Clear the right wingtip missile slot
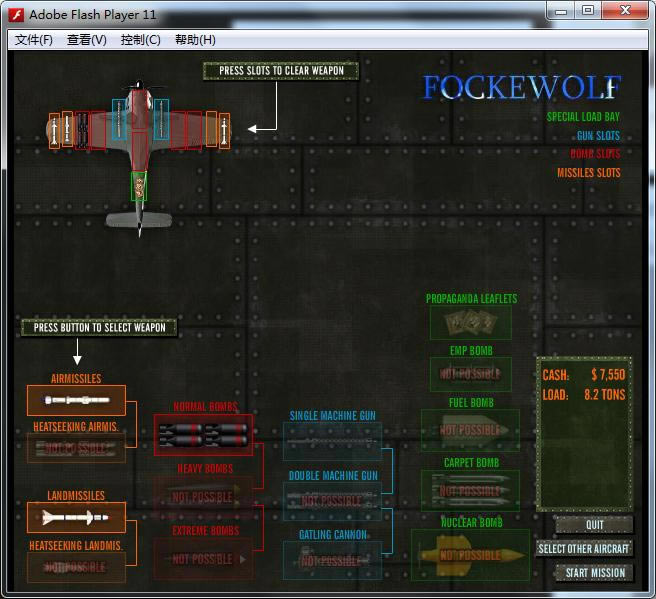 [224, 129]
